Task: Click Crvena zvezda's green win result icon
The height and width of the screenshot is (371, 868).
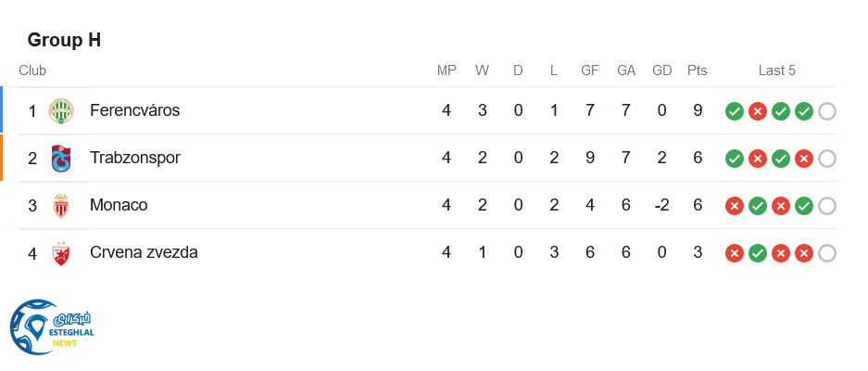Action: tap(758, 253)
